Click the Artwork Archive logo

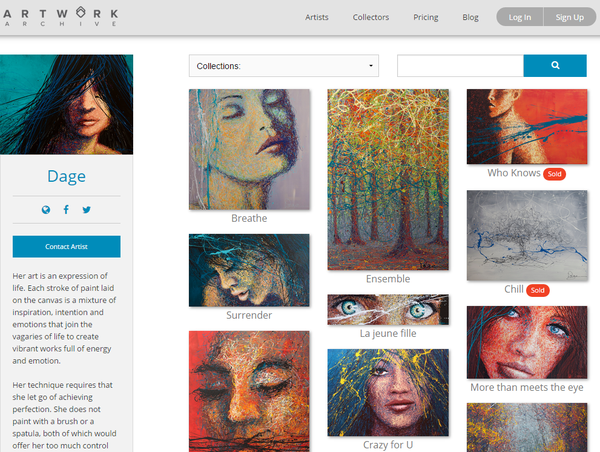(x=61, y=17)
